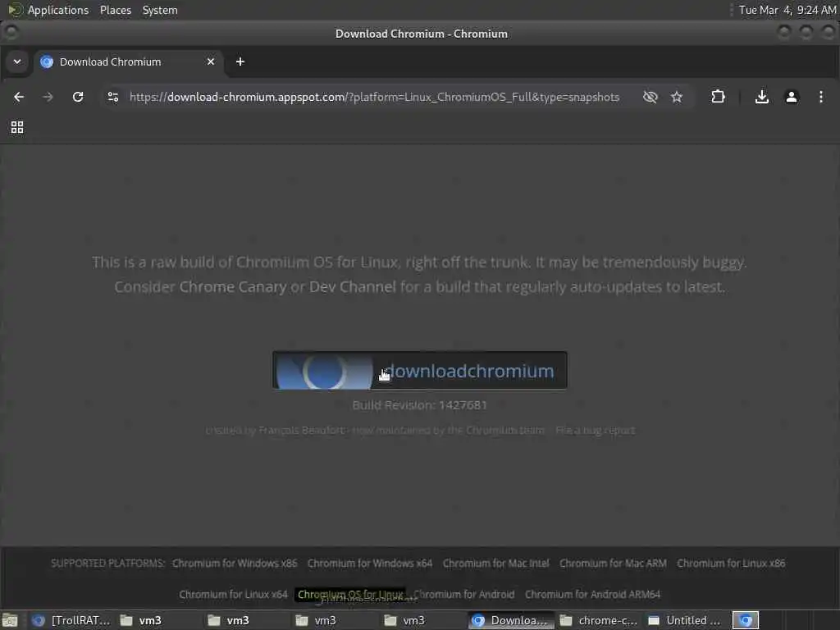Switch to the Downloa... taskbar window
Viewport: 840px width, 630px height.
pyautogui.click(x=512, y=620)
